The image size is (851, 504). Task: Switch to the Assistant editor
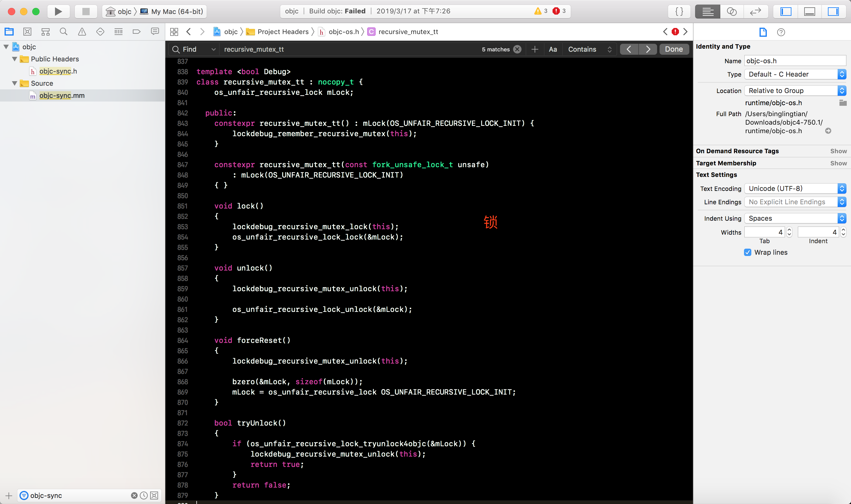click(x=732, y=12)
